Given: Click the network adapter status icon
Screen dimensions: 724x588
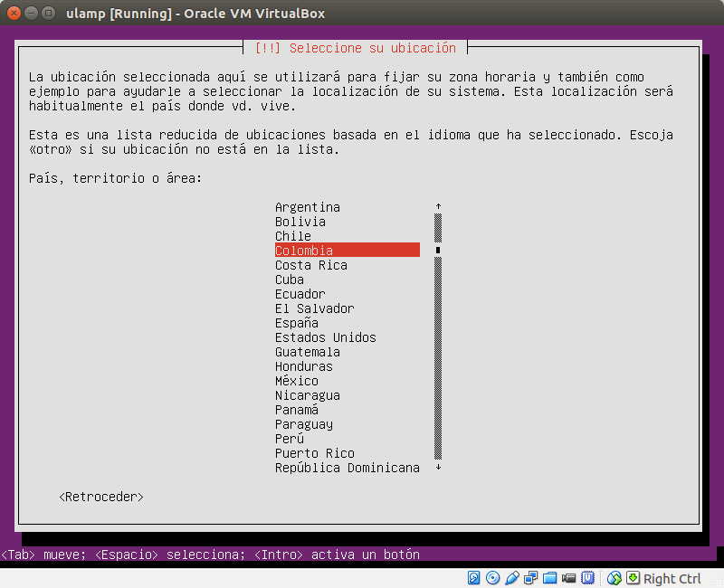Looking at the screenshot, I should [531, 578].
